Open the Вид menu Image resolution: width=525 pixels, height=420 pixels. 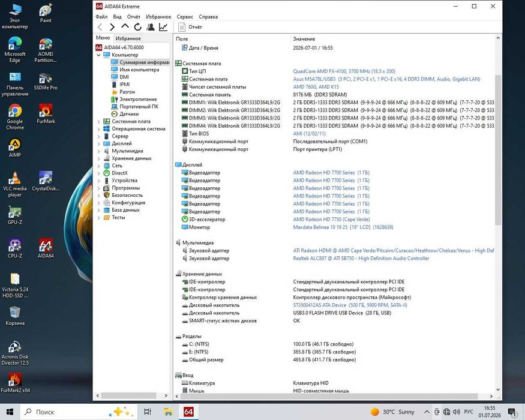click(117, 17)
